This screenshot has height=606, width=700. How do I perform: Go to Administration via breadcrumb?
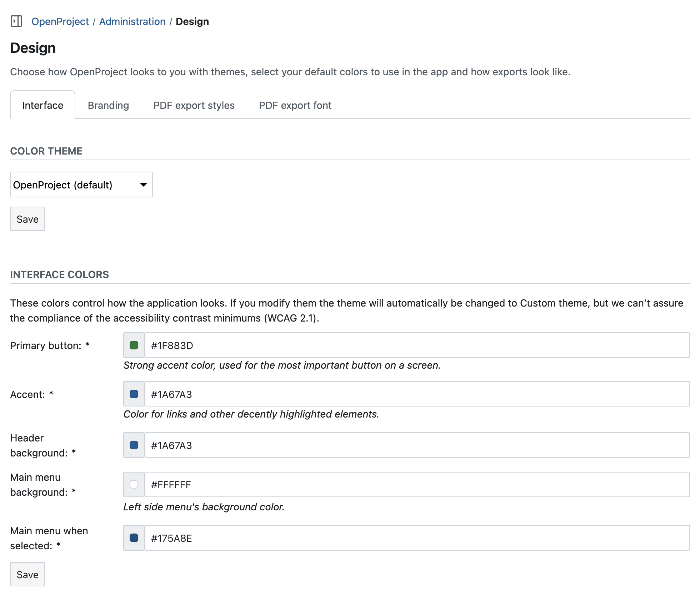[132, 21]
